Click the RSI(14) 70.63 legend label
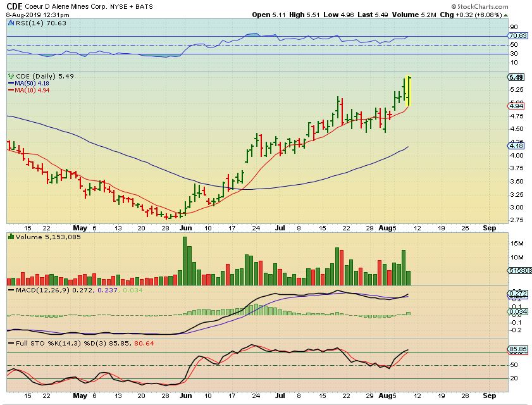 [40, 23]
